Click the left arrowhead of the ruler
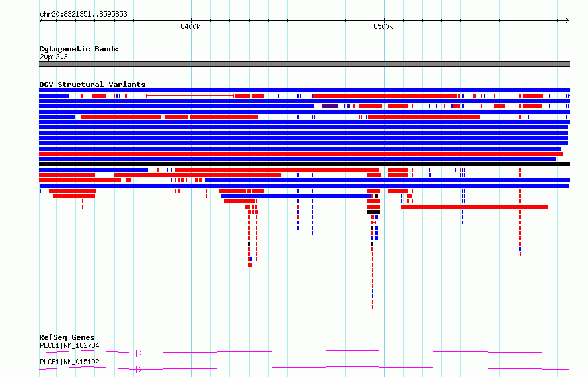Viewport: 588px width, 377px height. click(x=41, y=20)
